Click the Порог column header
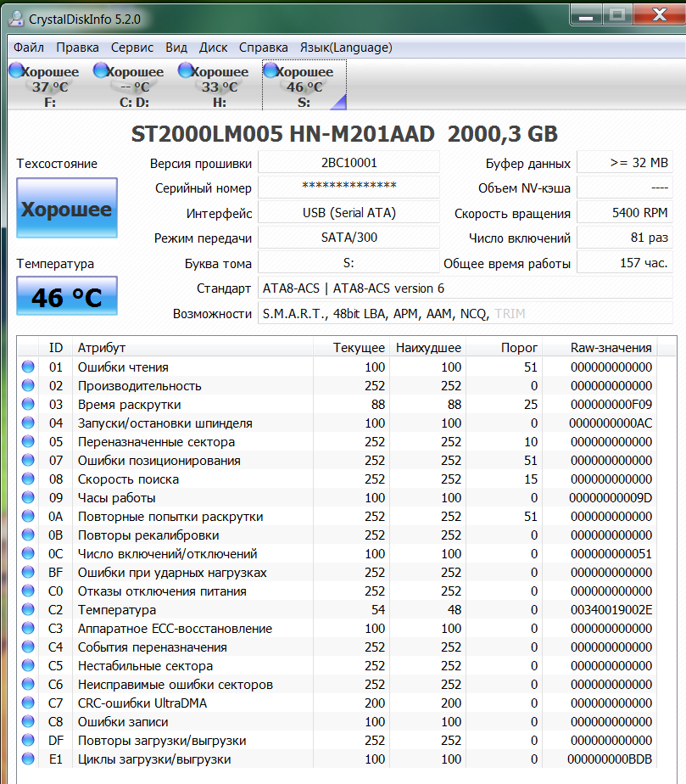This screenshot has height=784, width=686. (x=505, y=348)
